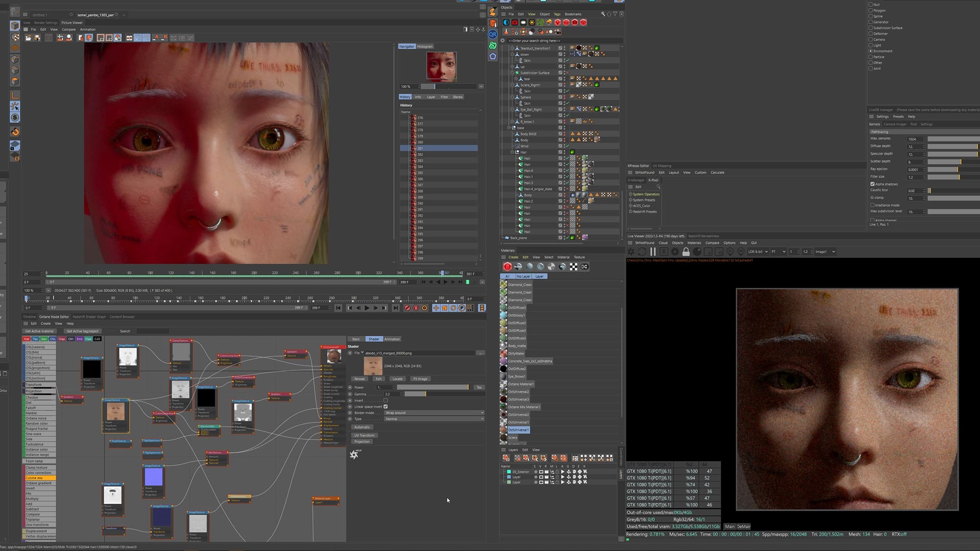Screen dimensions: 980x551
Task: Expand the System Operators tree in X-Pool
Action: coord(631,194)
